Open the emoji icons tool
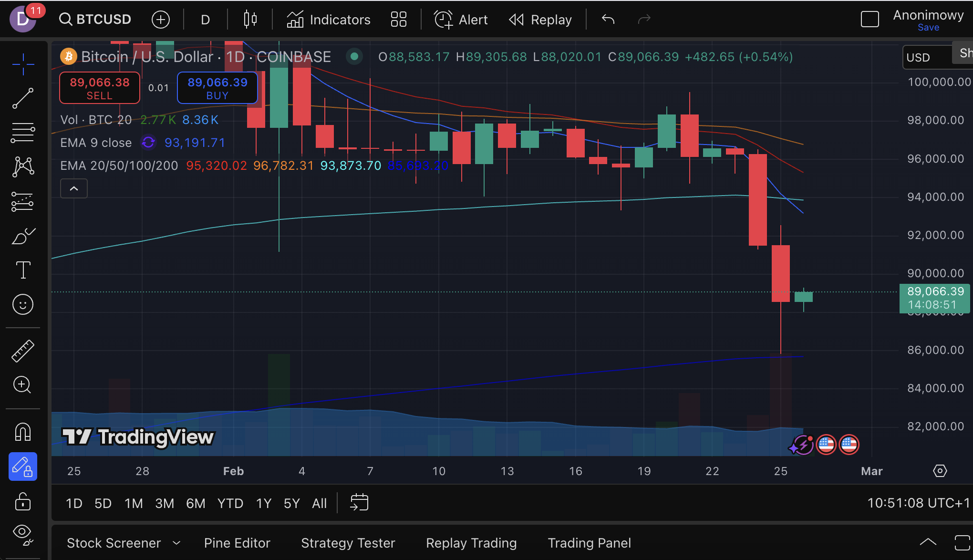Viewport: 973px width, 560px height. click(x=22, y=304)
